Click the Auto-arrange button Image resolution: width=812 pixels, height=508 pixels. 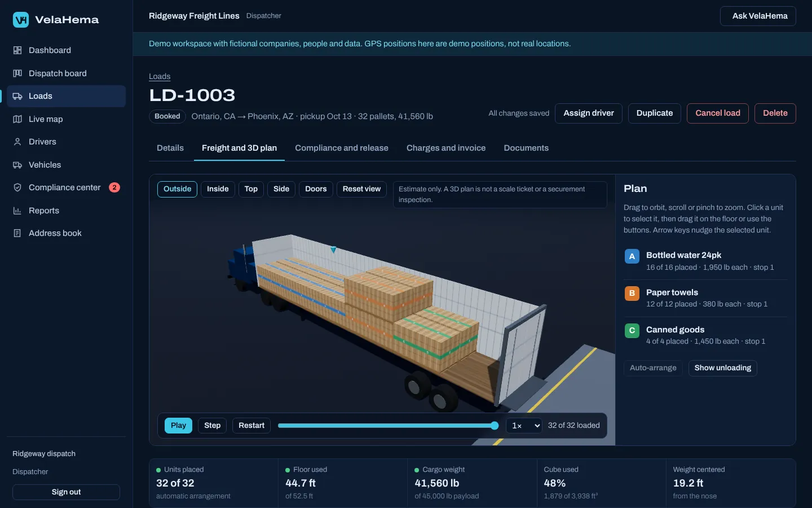[x=653, y=368]
